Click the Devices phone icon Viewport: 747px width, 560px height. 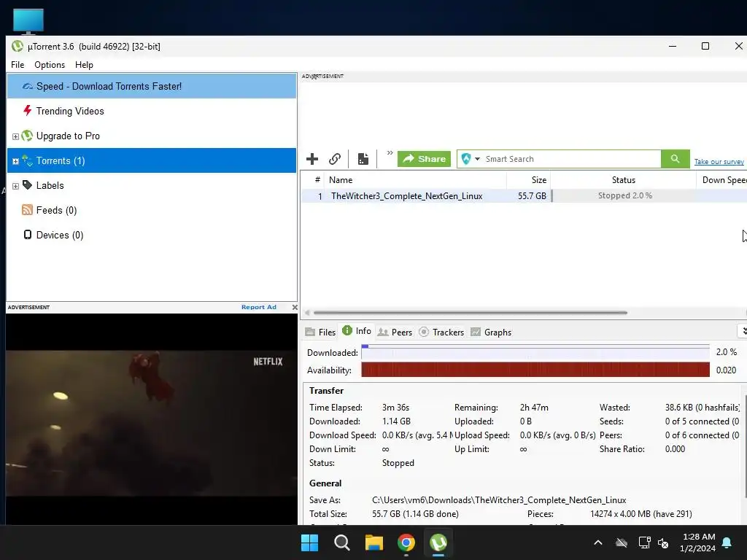[x=28, y=234]
